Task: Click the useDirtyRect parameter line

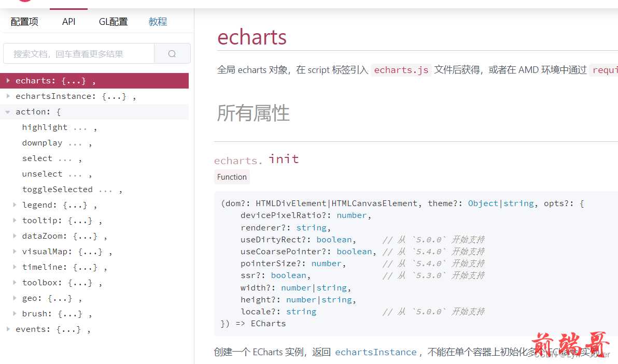Action: point(362,240)
